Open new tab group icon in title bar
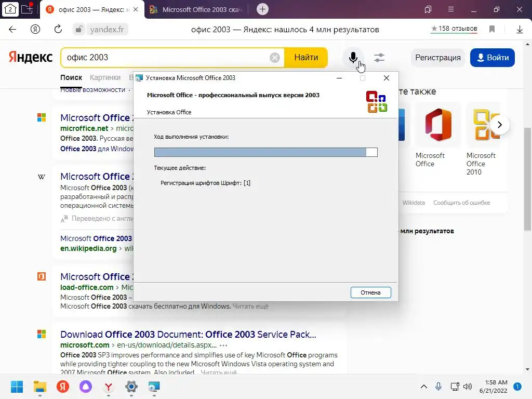This screenshot has width=532, height=399. (x=27, y=9)
